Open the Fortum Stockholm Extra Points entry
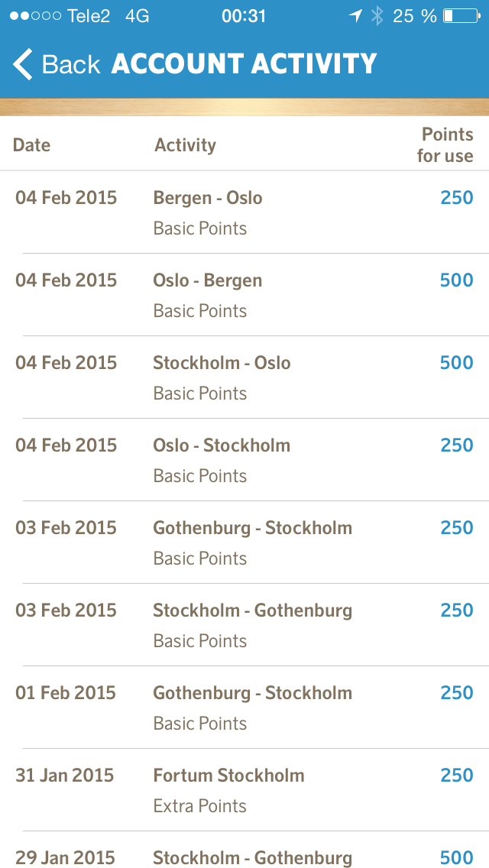489x868 pixels. click(x=244, y=790)
